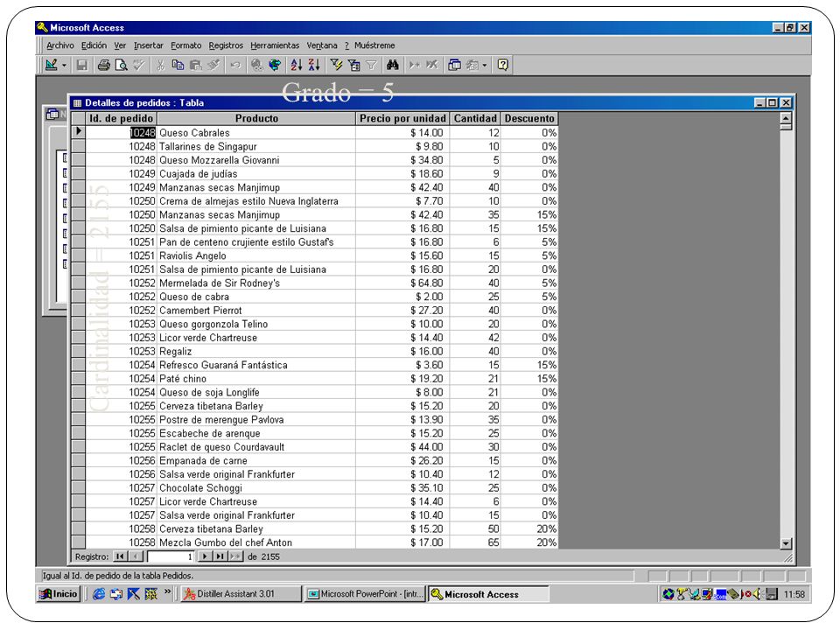Click the row selector for Queso Cabrales
Viewport: 840px width, 630px height.
pyautogui.click(x=78, y=132)
